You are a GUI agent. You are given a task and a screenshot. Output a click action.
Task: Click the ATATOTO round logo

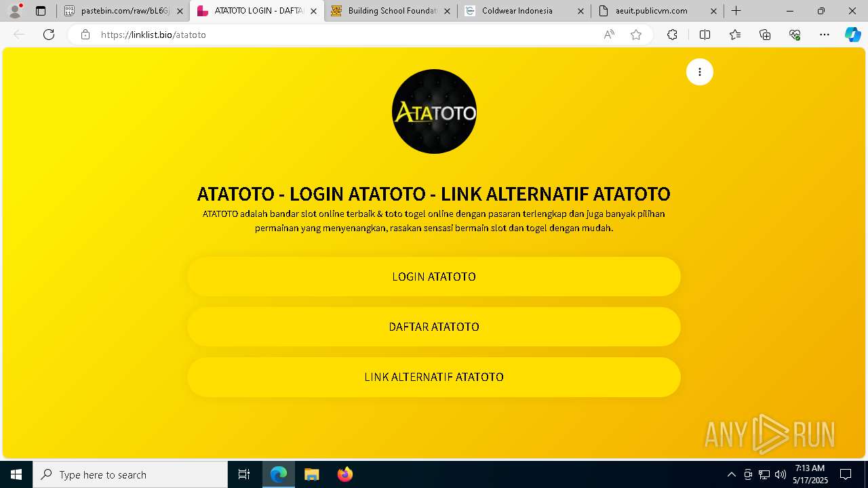pyautogui.click(x=434, y=112)
